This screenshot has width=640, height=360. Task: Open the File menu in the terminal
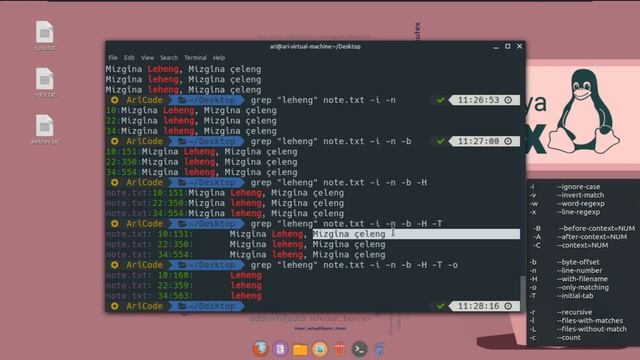113,58
